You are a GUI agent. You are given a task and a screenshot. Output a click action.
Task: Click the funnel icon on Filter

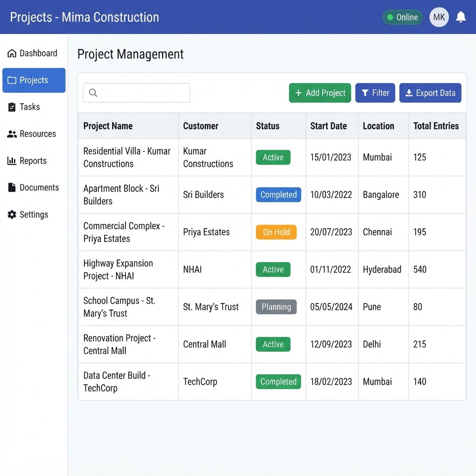click(365, 93)
